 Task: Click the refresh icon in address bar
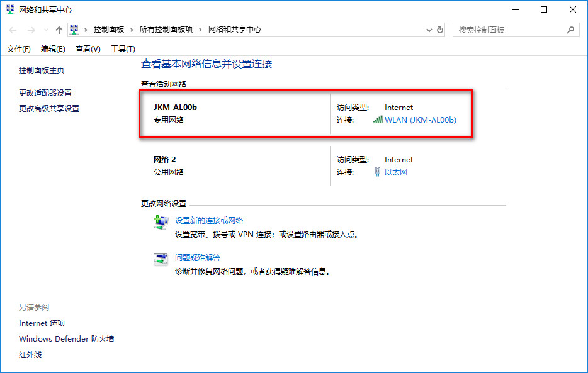[x=441, y=29]
